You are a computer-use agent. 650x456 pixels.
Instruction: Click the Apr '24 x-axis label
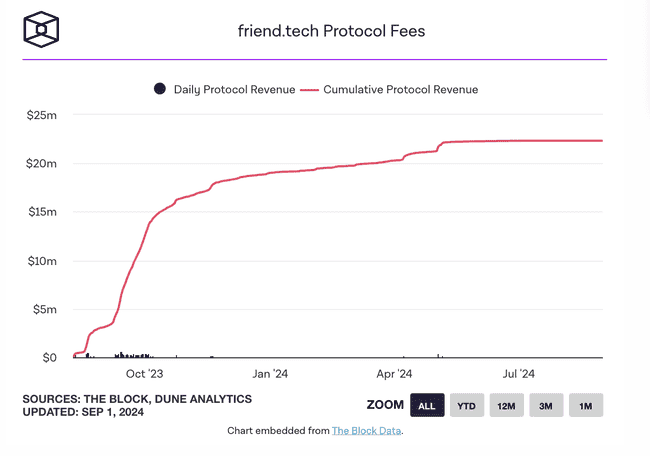[x=394, y=373]
